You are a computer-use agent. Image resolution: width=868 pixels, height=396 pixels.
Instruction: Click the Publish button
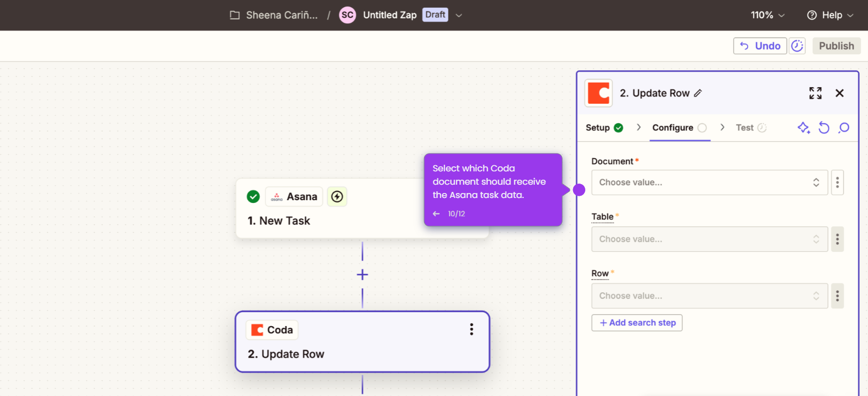click(x=836, y=46)
